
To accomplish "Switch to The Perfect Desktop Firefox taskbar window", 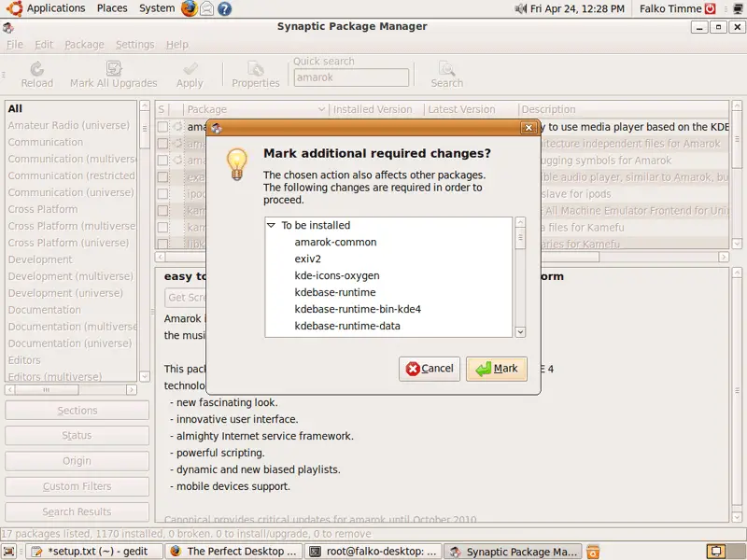I will [x=234, y=552].
